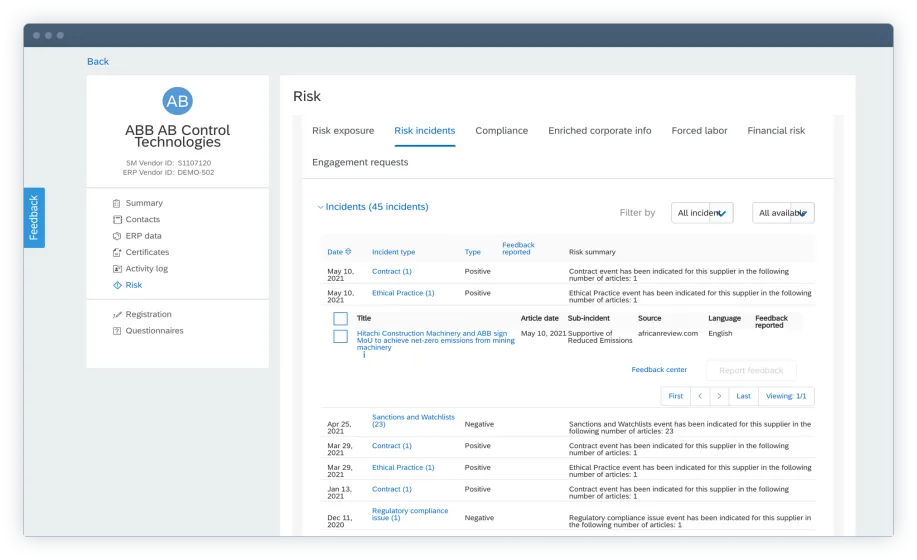This screenshot has width=917, height=560.
Task: Click the AB supplier avatar circle
Action: click(x=177, y=101)
